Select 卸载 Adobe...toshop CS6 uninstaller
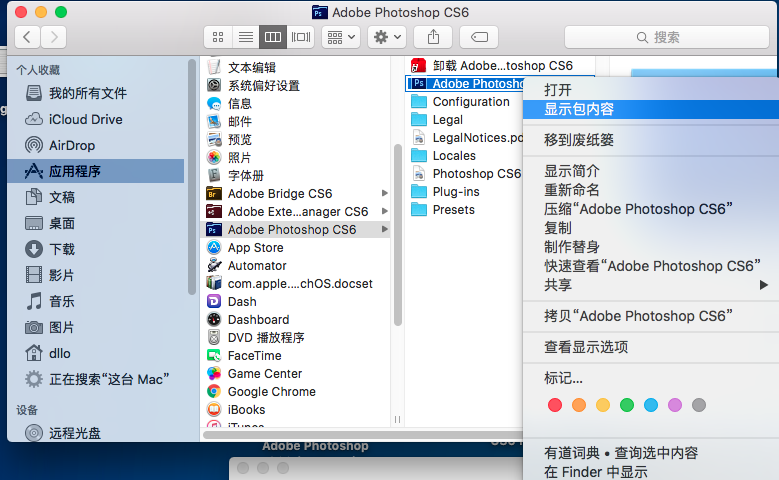 click(500, 66)
